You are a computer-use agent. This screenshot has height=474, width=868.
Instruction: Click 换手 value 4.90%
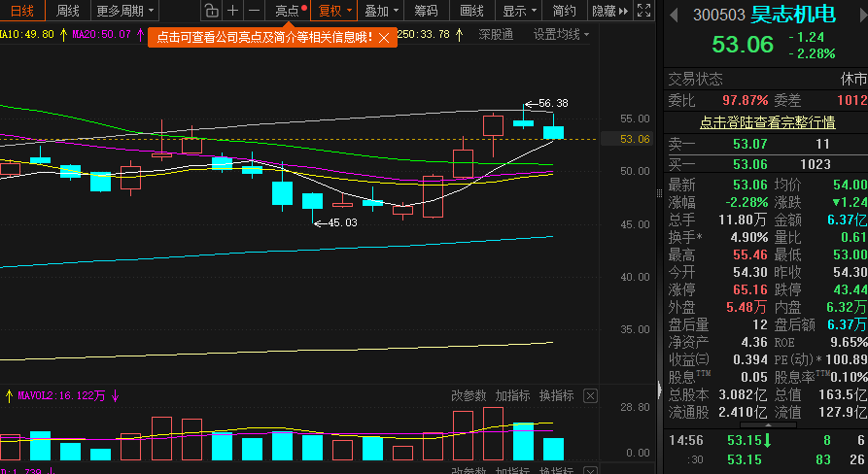tap(747, 237)
